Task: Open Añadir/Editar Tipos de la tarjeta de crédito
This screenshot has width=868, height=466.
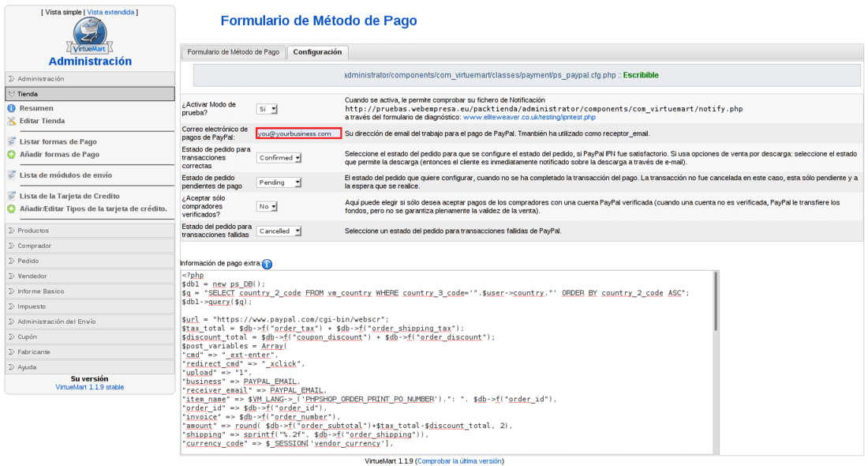Action: (93, 209)
